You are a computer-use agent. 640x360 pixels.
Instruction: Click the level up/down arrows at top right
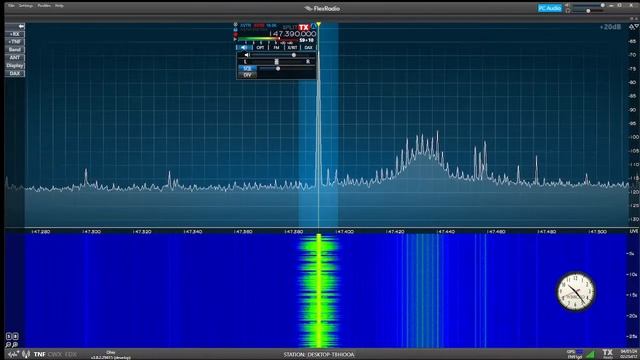(x=633, y=27)
